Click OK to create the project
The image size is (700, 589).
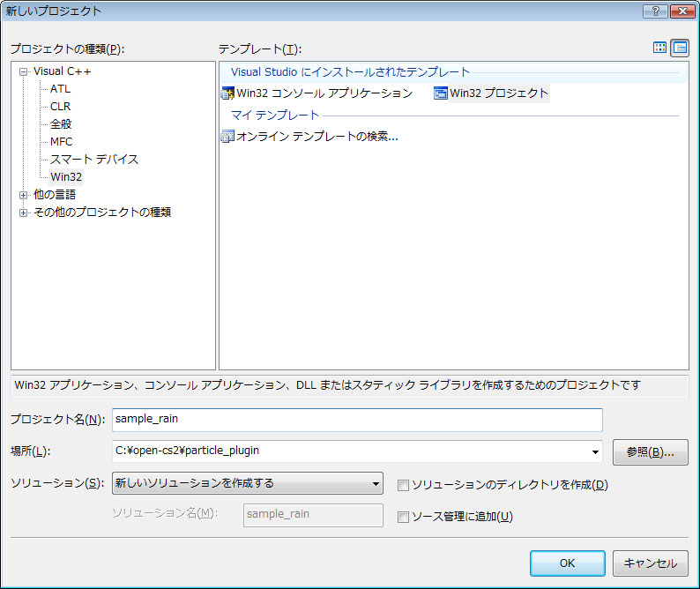(x=568, y=563)
